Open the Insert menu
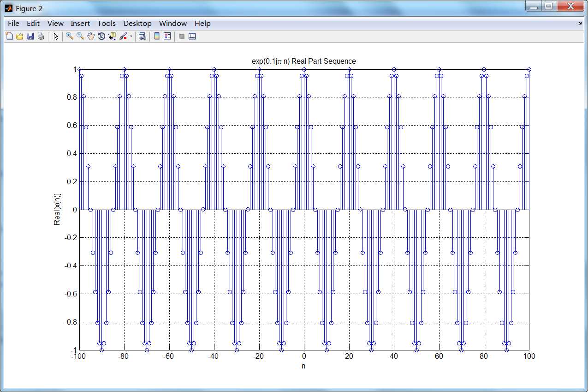Viewport: 588px width, 392px height. click(80, 23)
